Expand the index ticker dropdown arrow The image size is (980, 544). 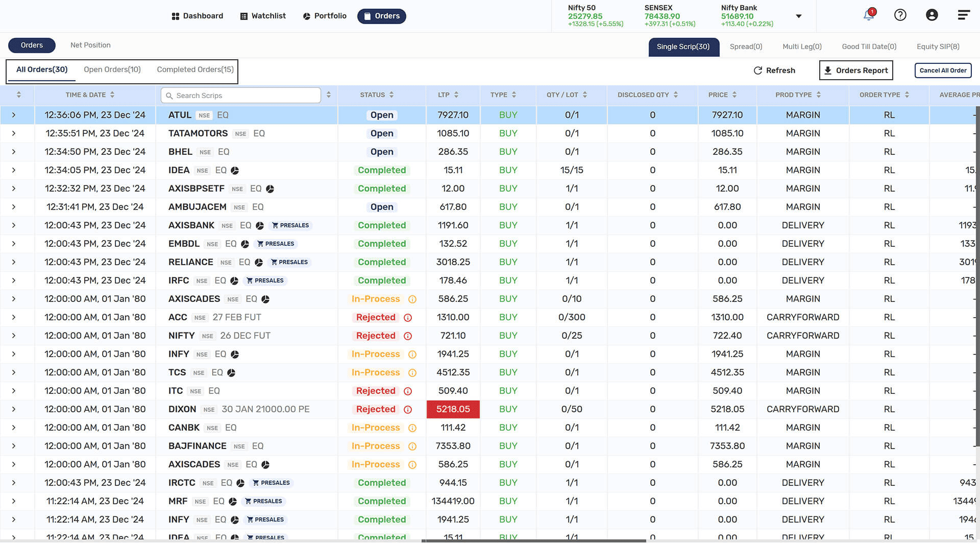click(799, 16)
